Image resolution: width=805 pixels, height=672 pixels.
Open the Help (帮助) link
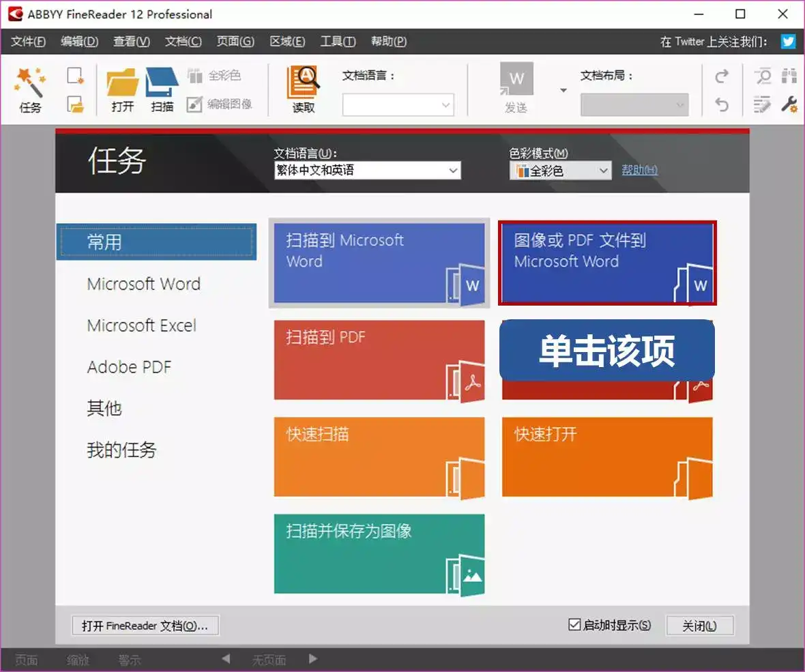pos(640,170)
